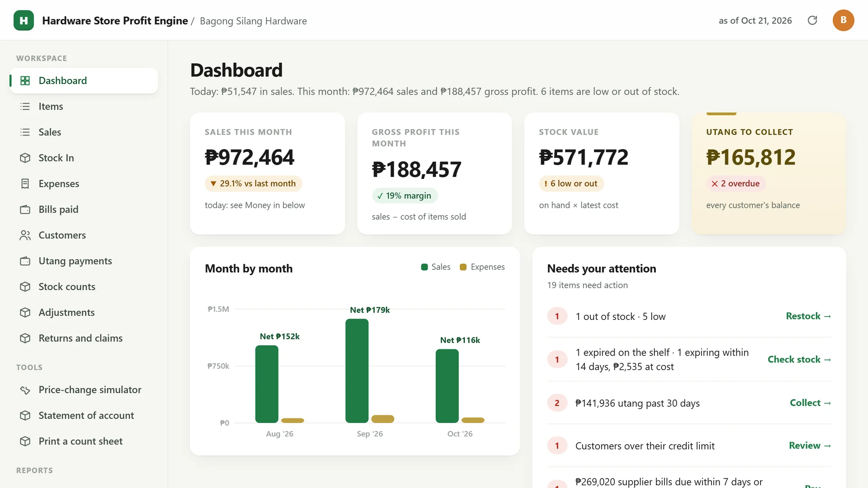
Task: Open Expenses from the sidebar
Action: click(x=84, y=183)
